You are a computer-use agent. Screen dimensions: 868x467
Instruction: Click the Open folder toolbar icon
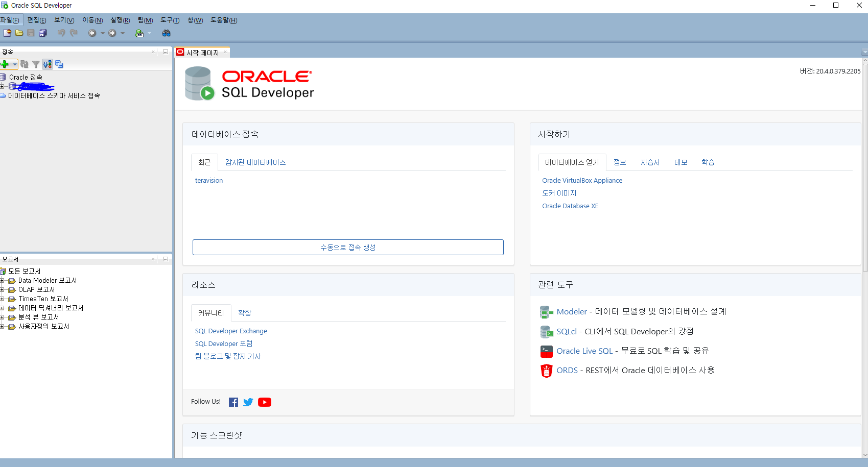[x=19, y=33]
